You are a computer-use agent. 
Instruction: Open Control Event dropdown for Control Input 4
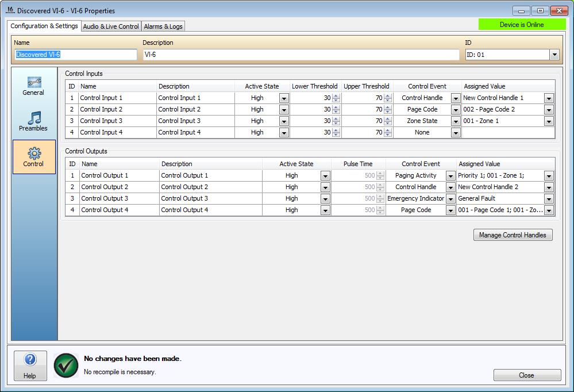tap(456, 133)
